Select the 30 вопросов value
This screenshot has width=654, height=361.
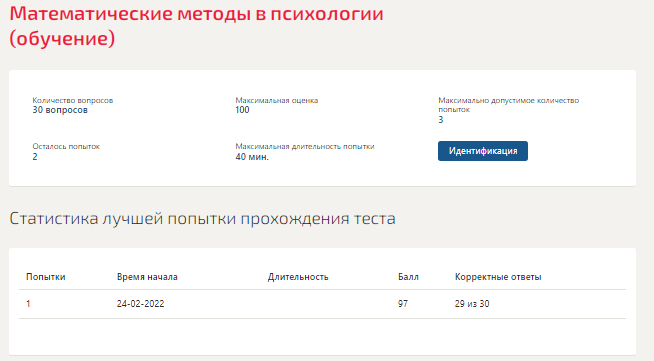tap(60, 110)
